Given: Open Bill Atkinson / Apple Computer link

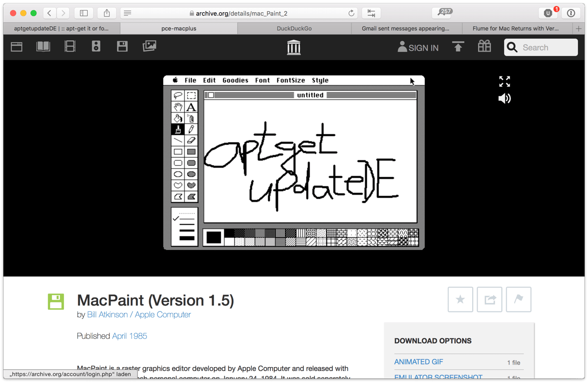Looking at the screenshot, I should [139, 315].
